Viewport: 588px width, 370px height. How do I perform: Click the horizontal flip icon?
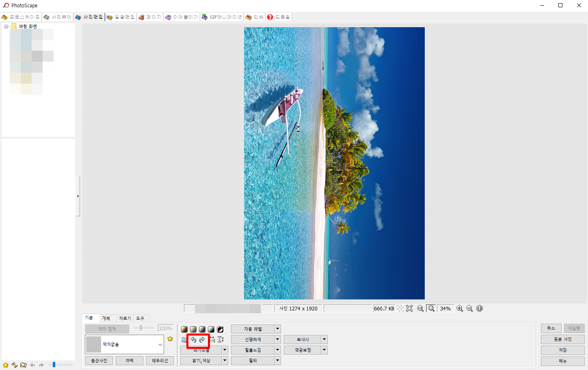tap(212, 340)
